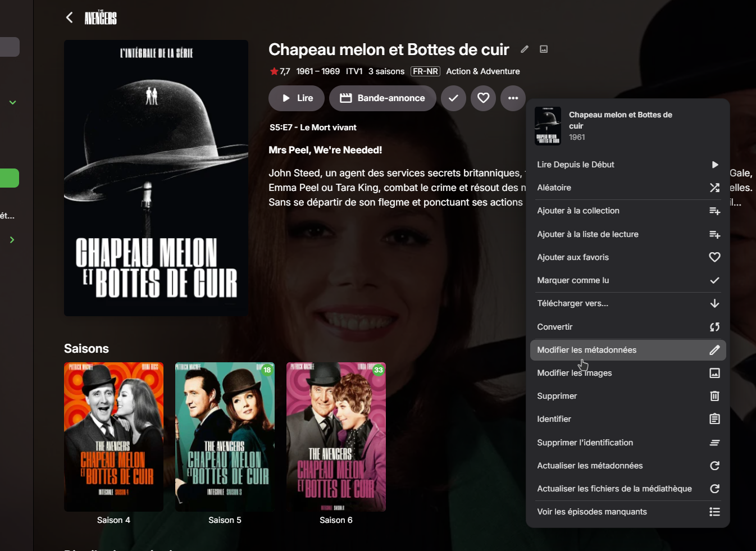
Task: Open Modifier les métadonnées
Action: click(x=628, y=350)
